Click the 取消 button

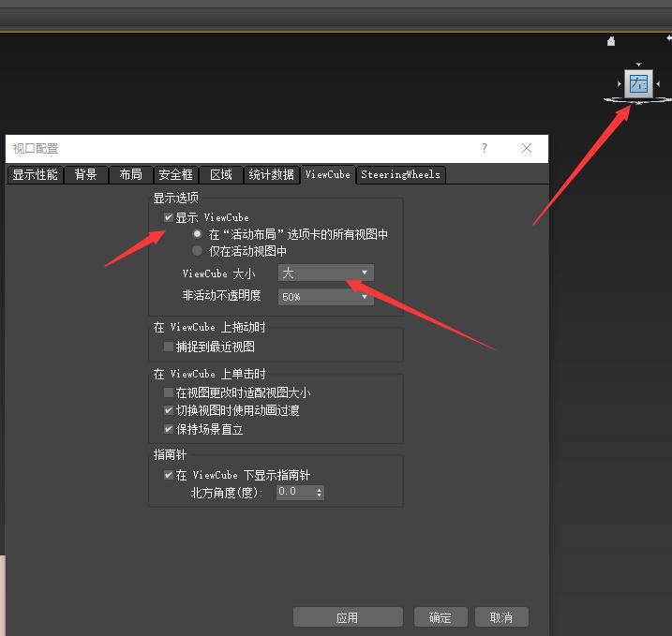(x=501, y=617)
